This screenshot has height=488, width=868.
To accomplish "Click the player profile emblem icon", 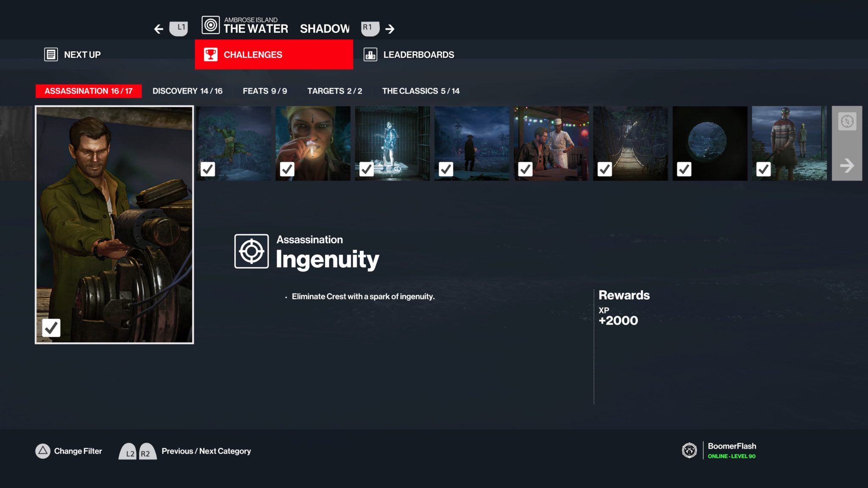I will point(689,450).
